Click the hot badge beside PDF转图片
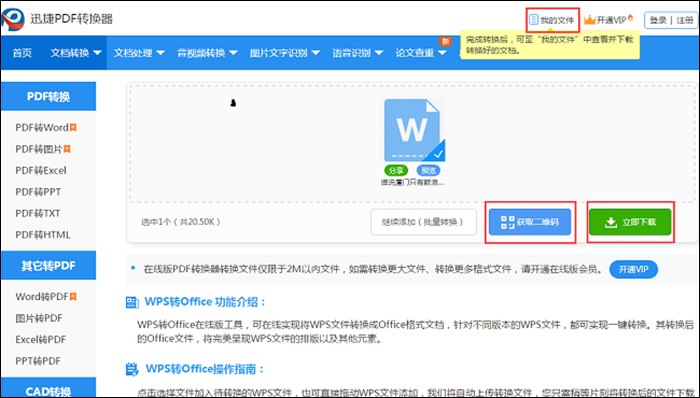 pos(67,149)
